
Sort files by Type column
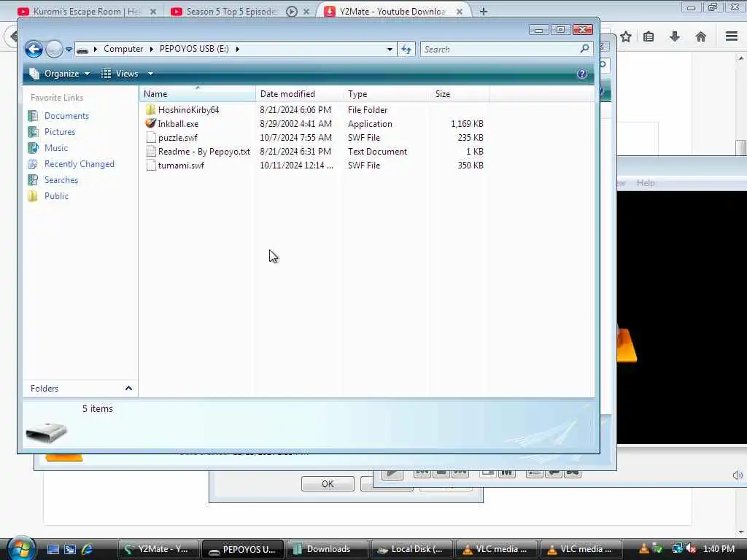click(387, 94)
